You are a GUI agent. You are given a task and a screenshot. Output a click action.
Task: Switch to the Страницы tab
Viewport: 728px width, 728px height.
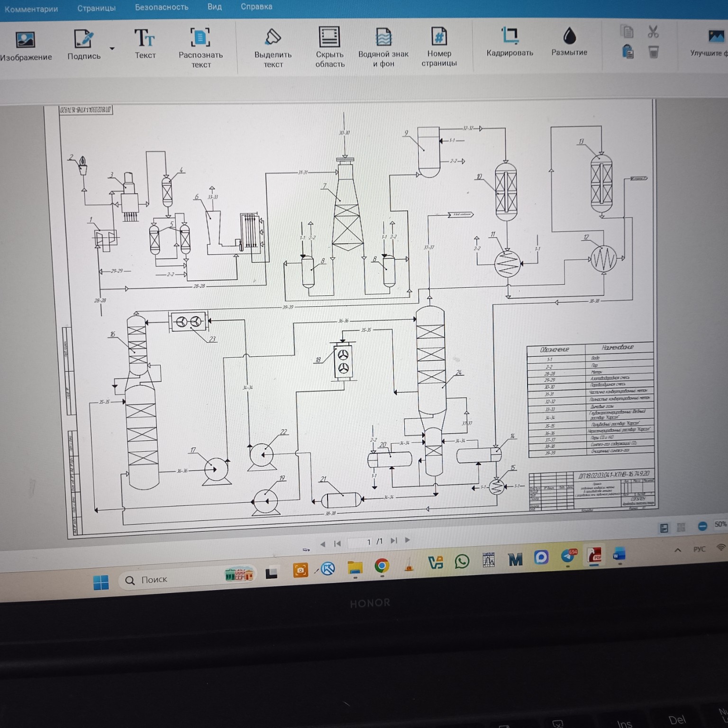point(97,8)
